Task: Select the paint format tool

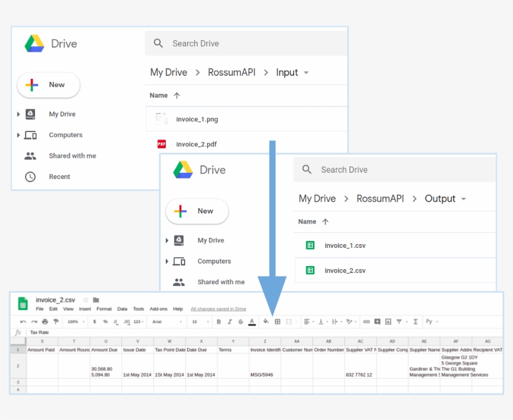Action: [x=56, y=322]
